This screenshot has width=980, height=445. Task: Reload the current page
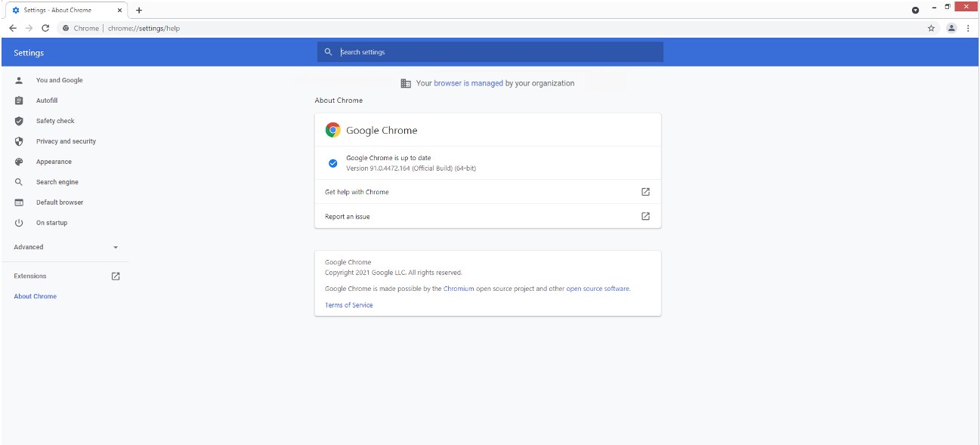[45, 28]
